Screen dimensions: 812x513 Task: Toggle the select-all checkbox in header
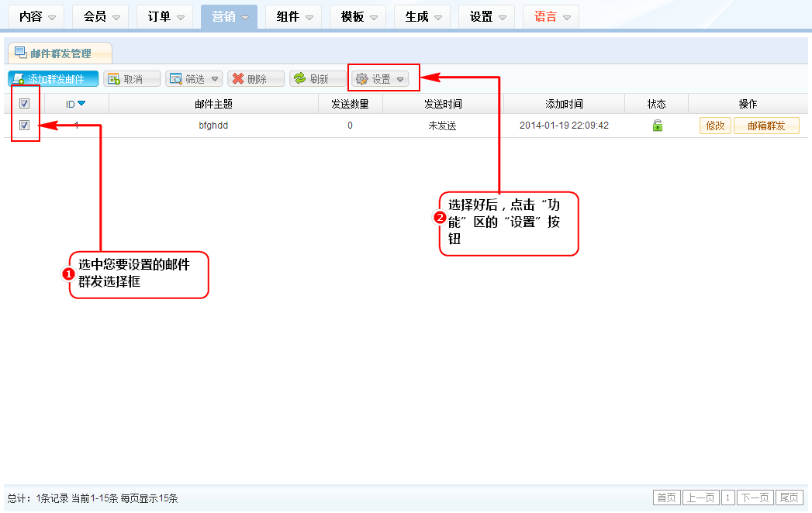24,104
